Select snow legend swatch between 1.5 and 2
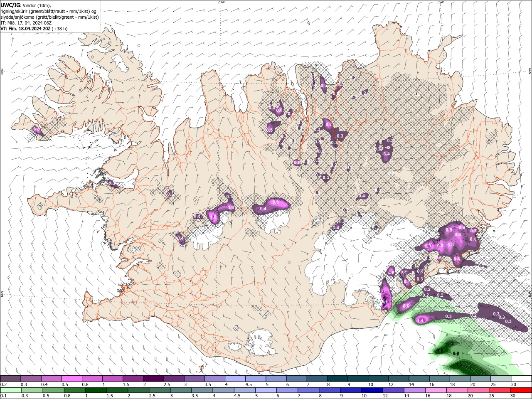 pyautogui.click(x=133, y=379)
